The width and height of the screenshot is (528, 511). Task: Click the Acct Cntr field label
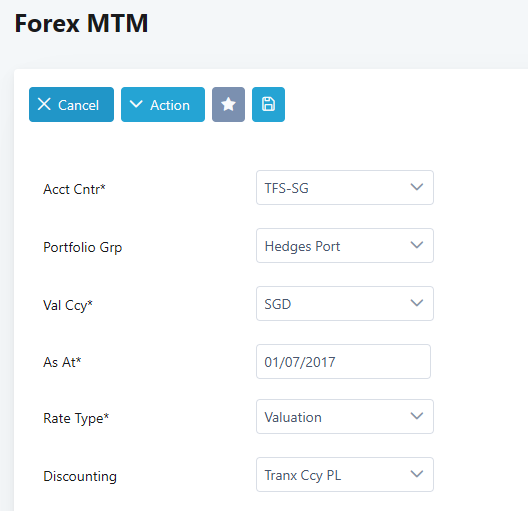pos(74,189)
